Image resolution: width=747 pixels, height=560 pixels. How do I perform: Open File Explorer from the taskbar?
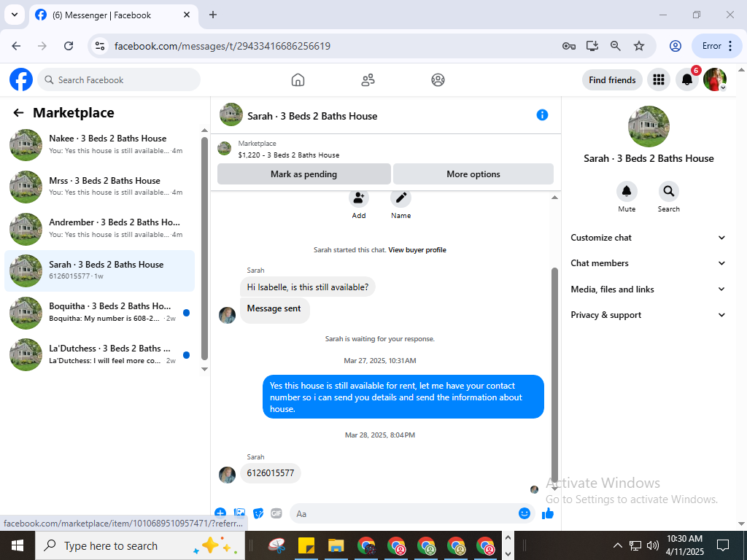coord(336,545)
